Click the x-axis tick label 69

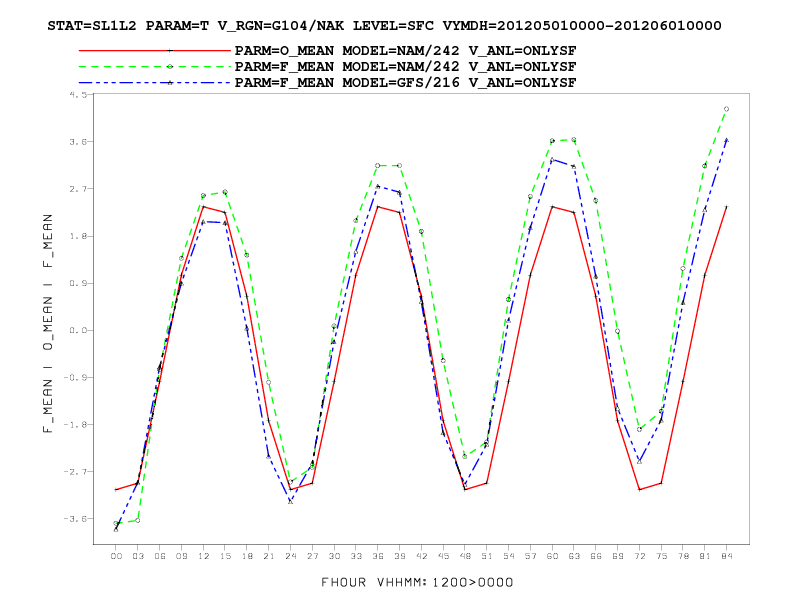617,556
